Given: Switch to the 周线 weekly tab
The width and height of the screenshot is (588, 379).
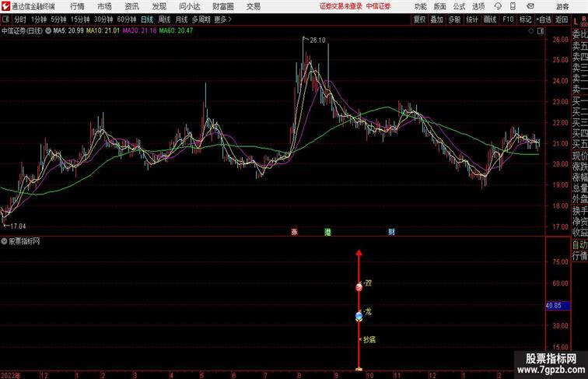Looking at the screenshot, I should pos(164,19).
